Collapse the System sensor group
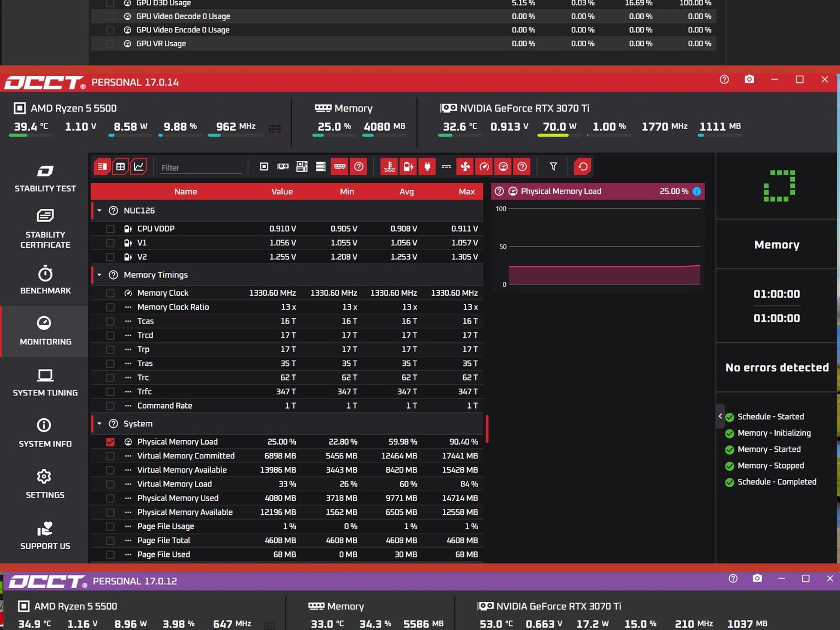Image resolution: width=840 pixels, height=630 pixels. tap(99, 424)
